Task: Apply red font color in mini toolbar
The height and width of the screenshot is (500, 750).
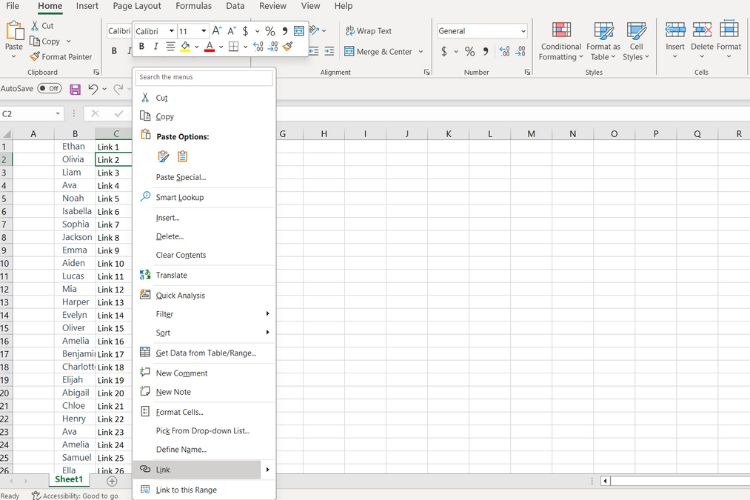Action: pos(209,46)
